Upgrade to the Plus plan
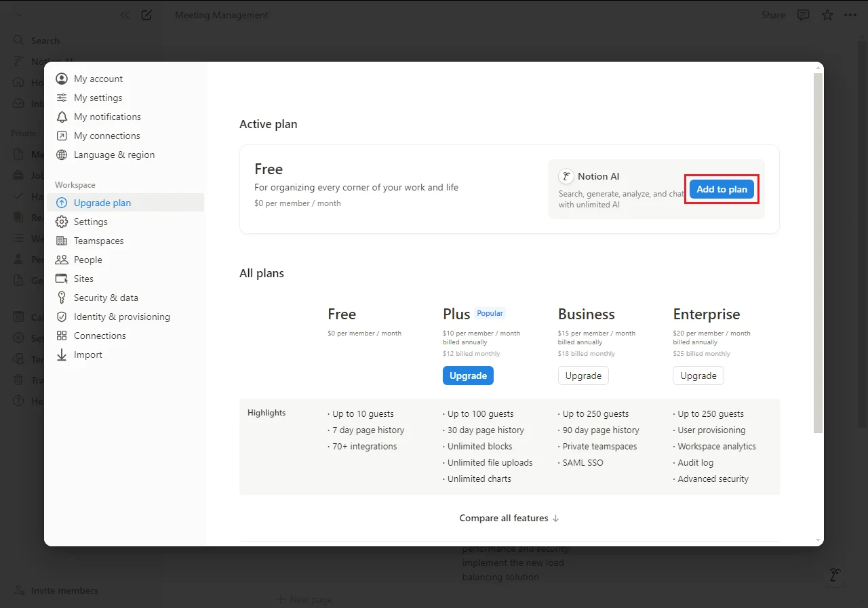The height and width of the screenshot is (608, 868). pos(468,376)
